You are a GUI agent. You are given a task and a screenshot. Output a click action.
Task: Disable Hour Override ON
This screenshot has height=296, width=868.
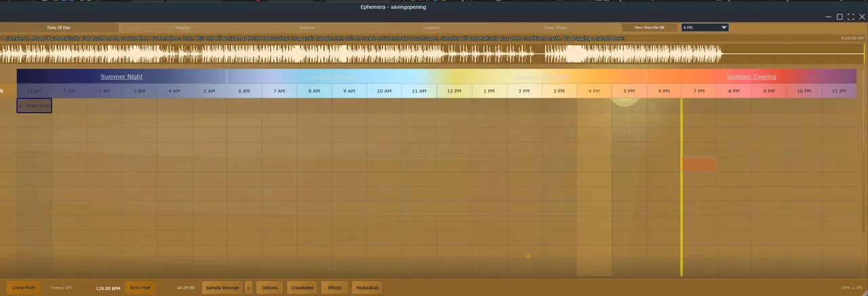click(x=649, y=28)
